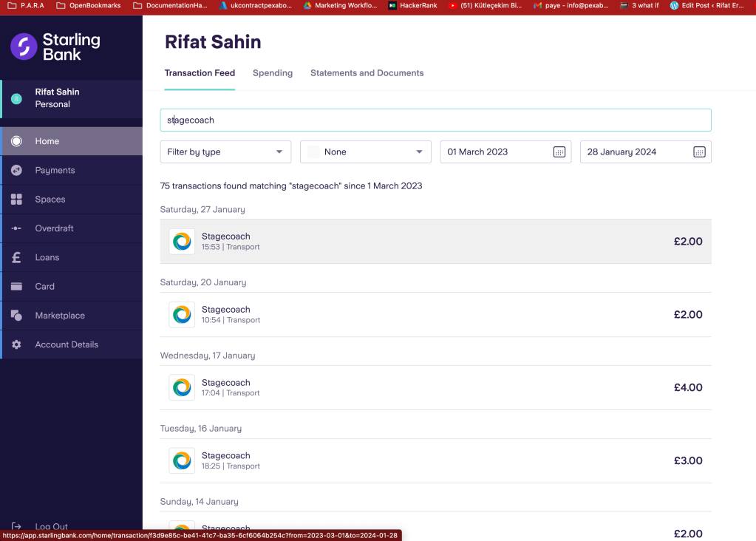756x541 pixels.
Task: Open the P.A.R.A bookmark folder
Action: [x=26, y=5]
